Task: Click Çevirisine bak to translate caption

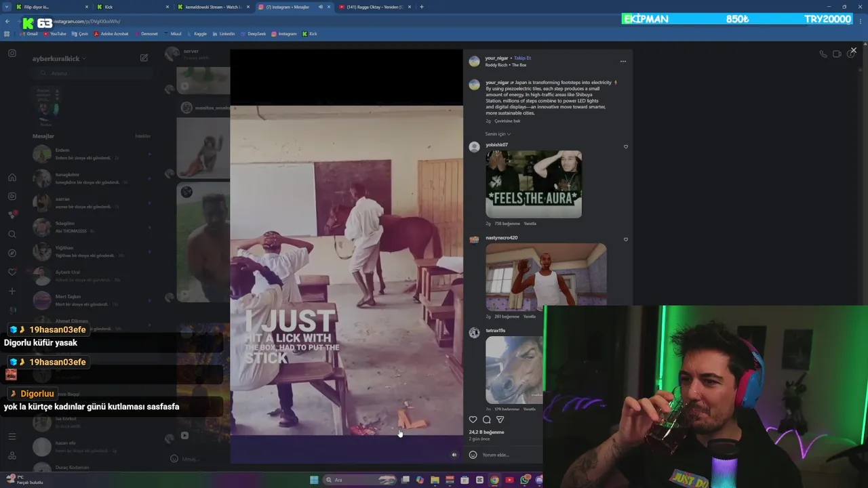Action: [507, 121]
